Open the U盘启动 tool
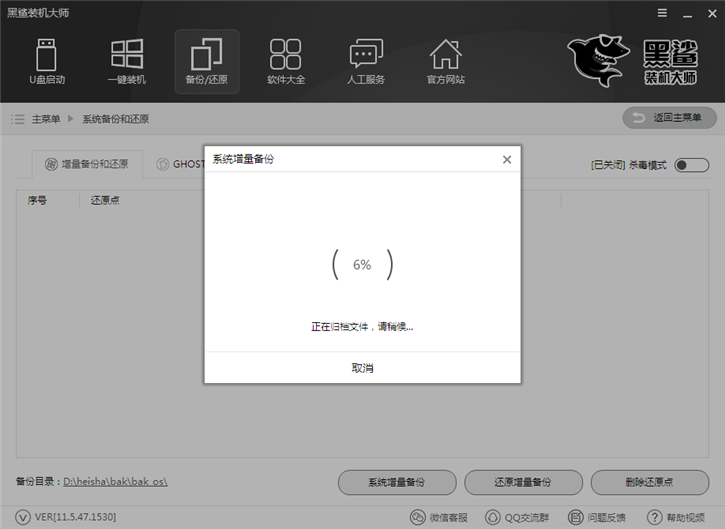Image resolution: width=725 pixels, height=529 pixels. (46, 60)
